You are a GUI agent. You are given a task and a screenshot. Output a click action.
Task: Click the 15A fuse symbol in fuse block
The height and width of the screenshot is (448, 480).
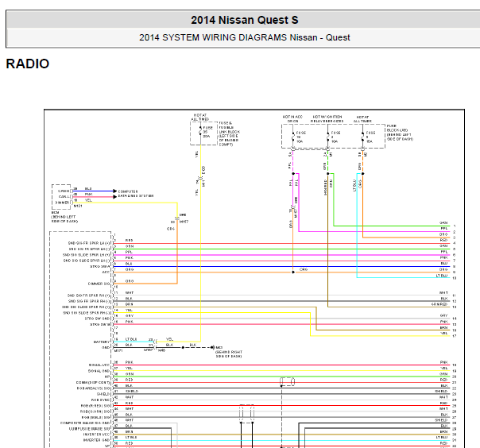(362, 137)
